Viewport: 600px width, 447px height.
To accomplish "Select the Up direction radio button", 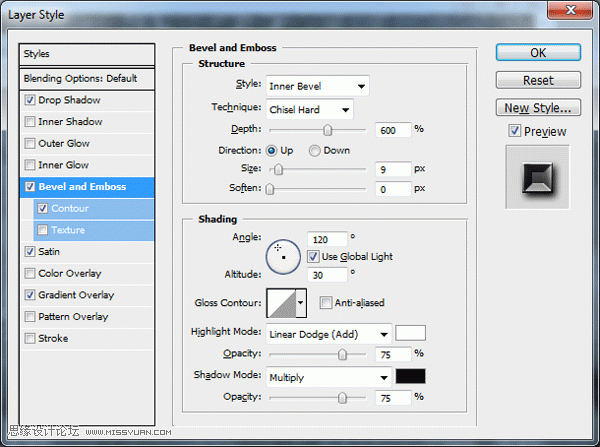I will 272,151.
